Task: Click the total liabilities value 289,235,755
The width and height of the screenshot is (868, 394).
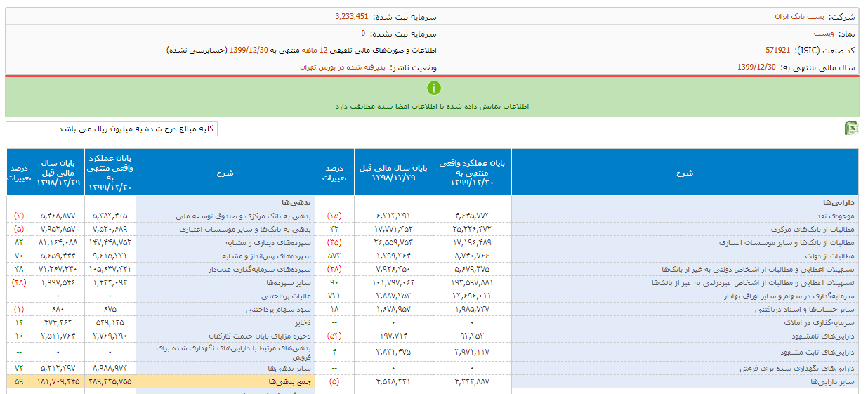Action: pos(111,381)
